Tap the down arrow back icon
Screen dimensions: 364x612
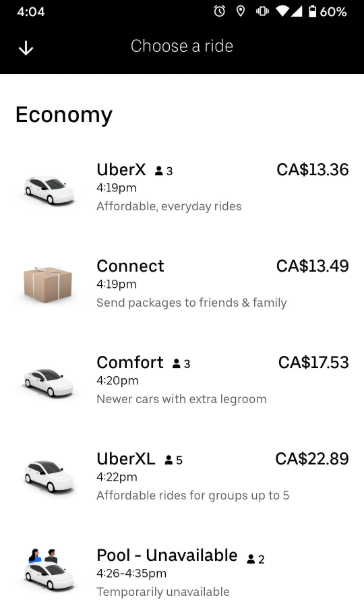point(26,48)
